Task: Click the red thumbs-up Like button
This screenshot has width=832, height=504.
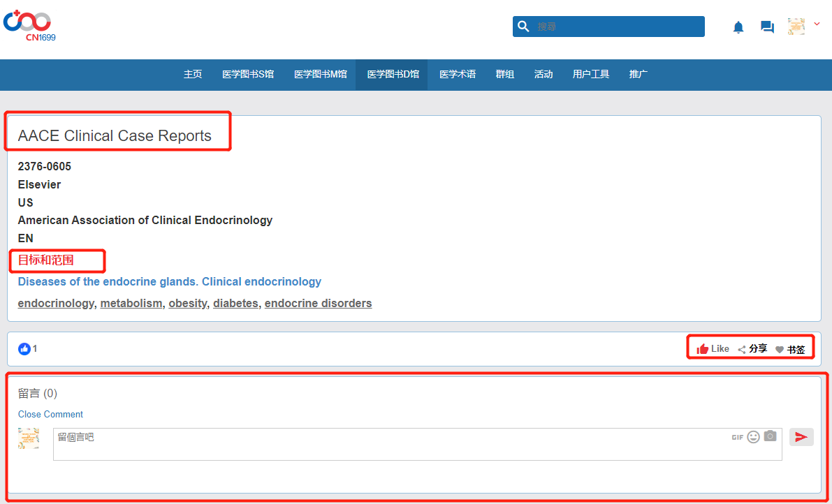Action: coord(713,349)
